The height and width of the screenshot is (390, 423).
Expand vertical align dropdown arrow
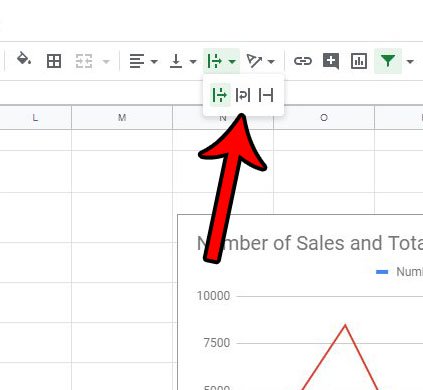click(x=193, y=61)
